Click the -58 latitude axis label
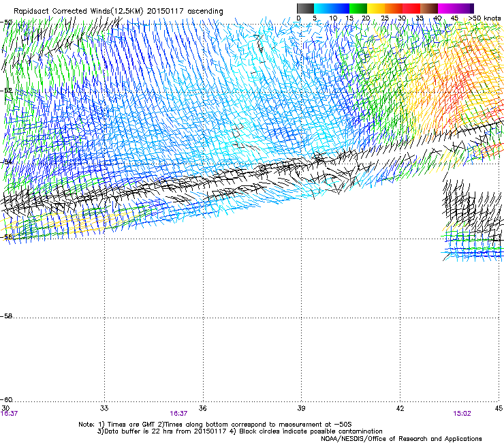The image size is (504, 443). (6, 316)
